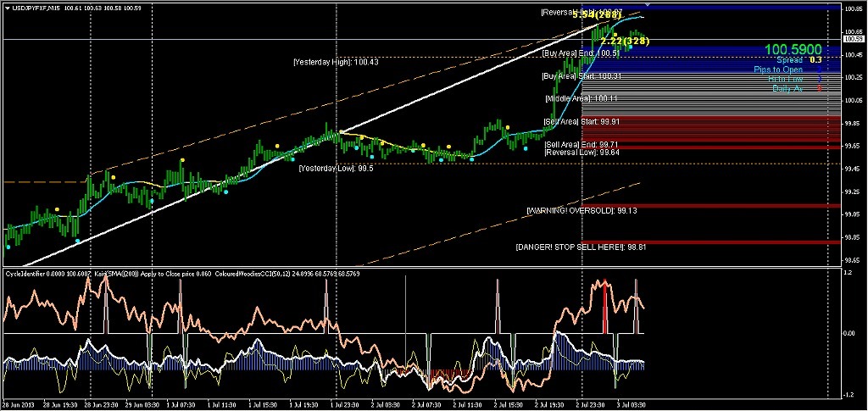The height and width of the screenshot is (411, 868).
Task: Click the USDJPYFXF,M15 symbol title
Action: [36, 9]
